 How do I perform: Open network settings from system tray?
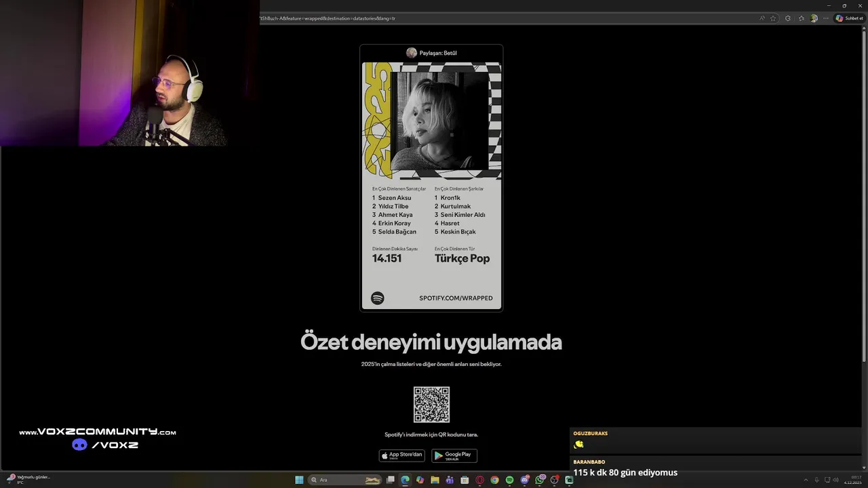pyautogui.click(x=827, y=480)
